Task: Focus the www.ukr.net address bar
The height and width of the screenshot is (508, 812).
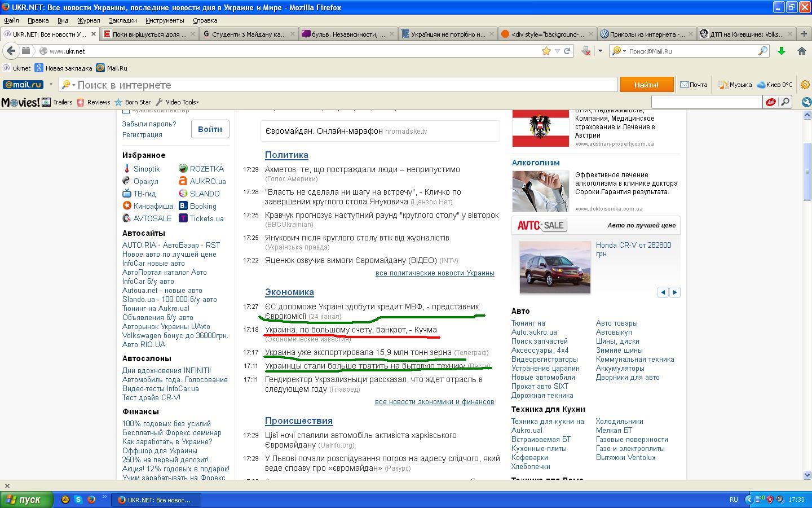Action: (x=293, y=51)
